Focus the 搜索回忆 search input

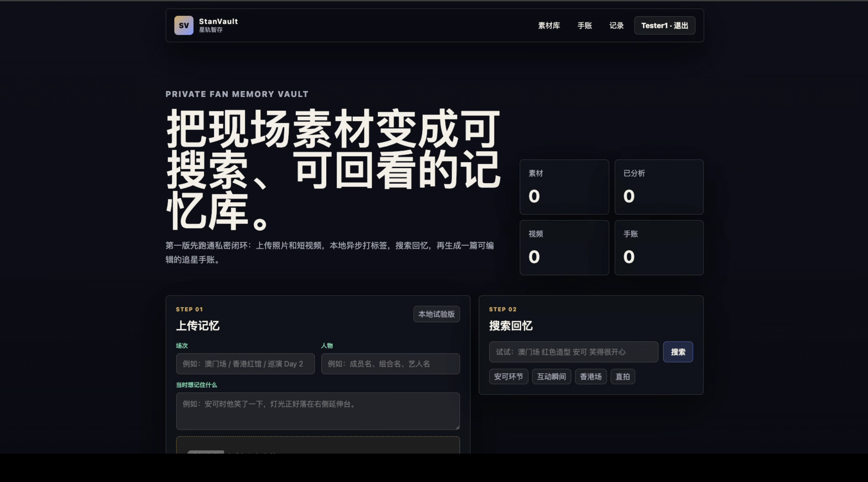click(573, 352)
